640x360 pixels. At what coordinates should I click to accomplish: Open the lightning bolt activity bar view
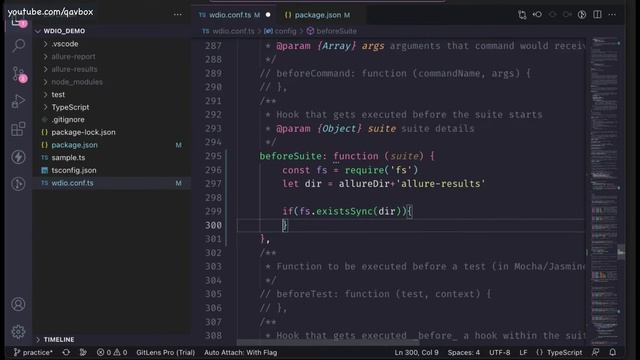coord(18,157)
